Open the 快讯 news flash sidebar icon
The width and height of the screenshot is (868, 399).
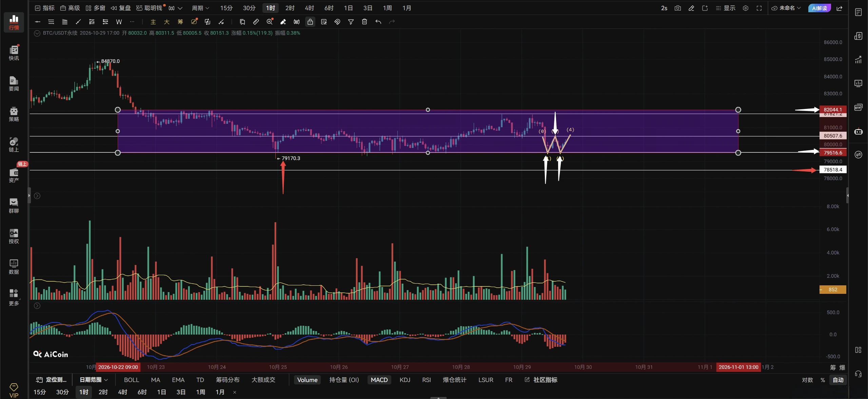tap(14, 53)
